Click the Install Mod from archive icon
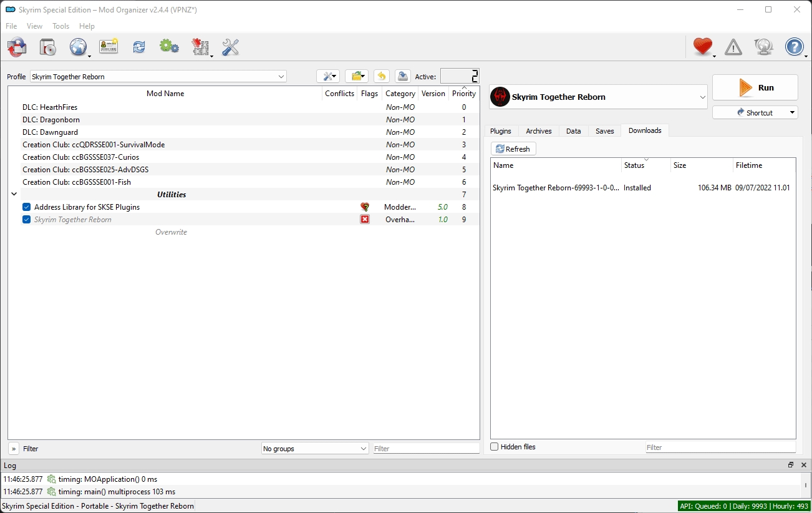The height and width of the screenshot is (513, 812). pos(47,47)
